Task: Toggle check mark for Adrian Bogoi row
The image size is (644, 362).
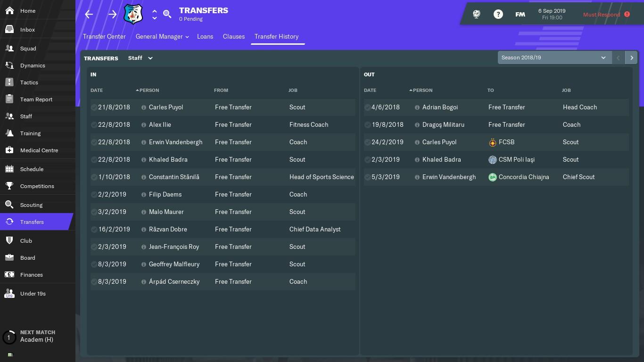Action: pyautogui.click(x=368, y=107)
